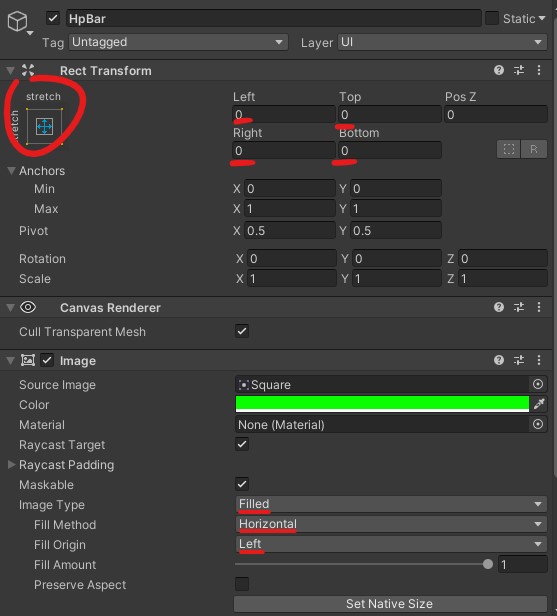This screenshot has width=557, height=616.
Task: Toggle Rect Transform blueprint mode button
Action: (x=509, y=149)
